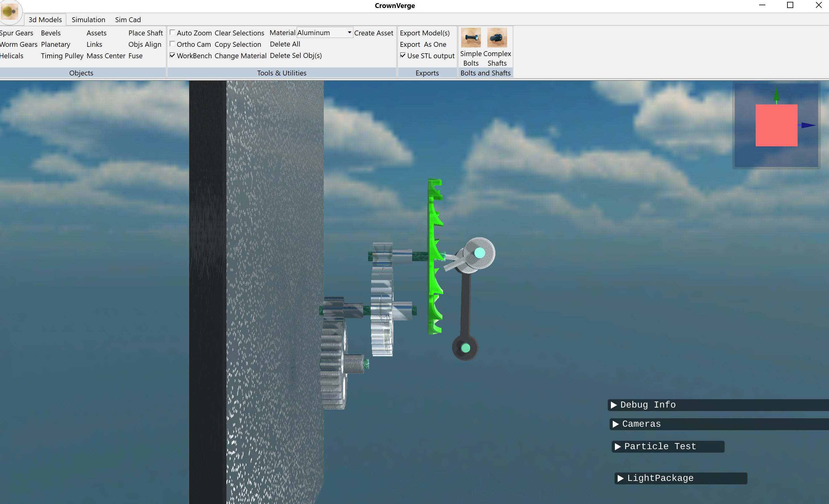This screenshot has height=504, width=829.
Task: Open the Material Aluminum dropdown
Action: pyautogui.click(x=349, y=33)
